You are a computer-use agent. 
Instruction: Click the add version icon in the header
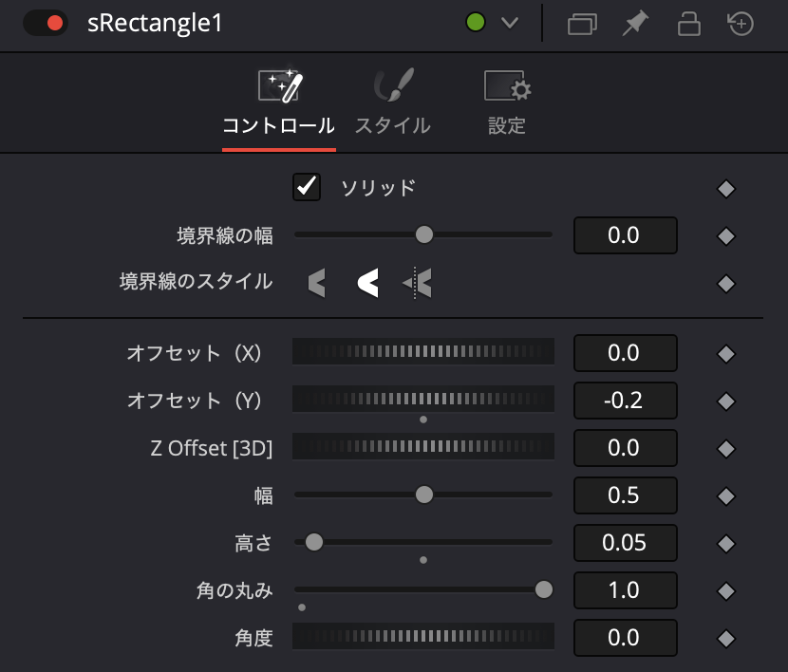pyautogui.click(x=740, y=24)
